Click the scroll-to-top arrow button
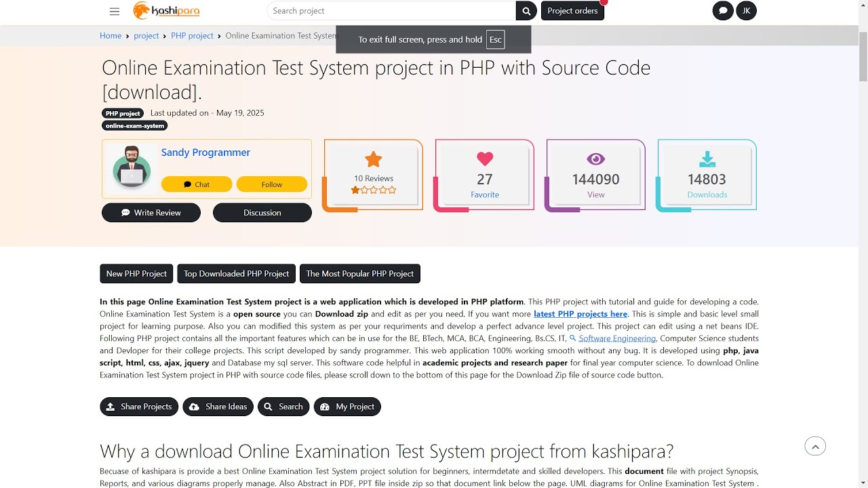 pos(815,446)
